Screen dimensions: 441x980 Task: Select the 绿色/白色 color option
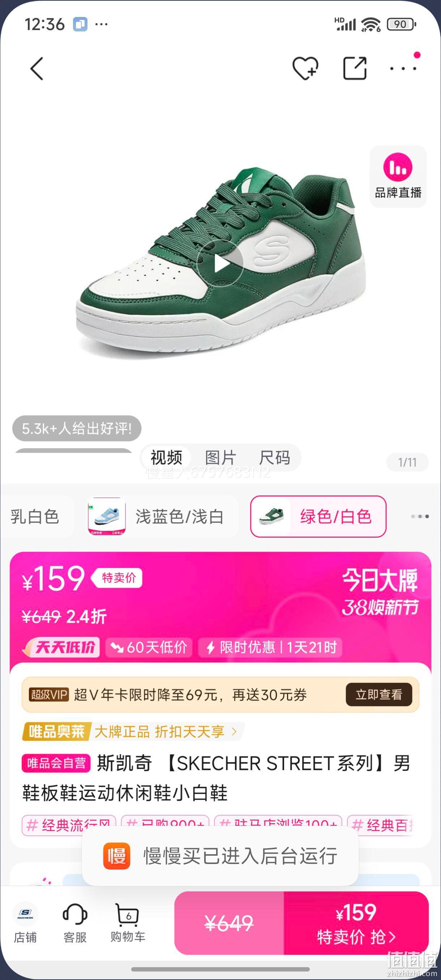[x=318, y=517]
